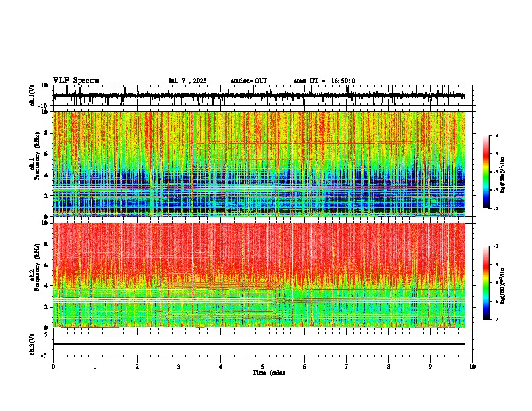Click time-axis tick label "3"
Screen dimensions: 532x411
[179, 367]
